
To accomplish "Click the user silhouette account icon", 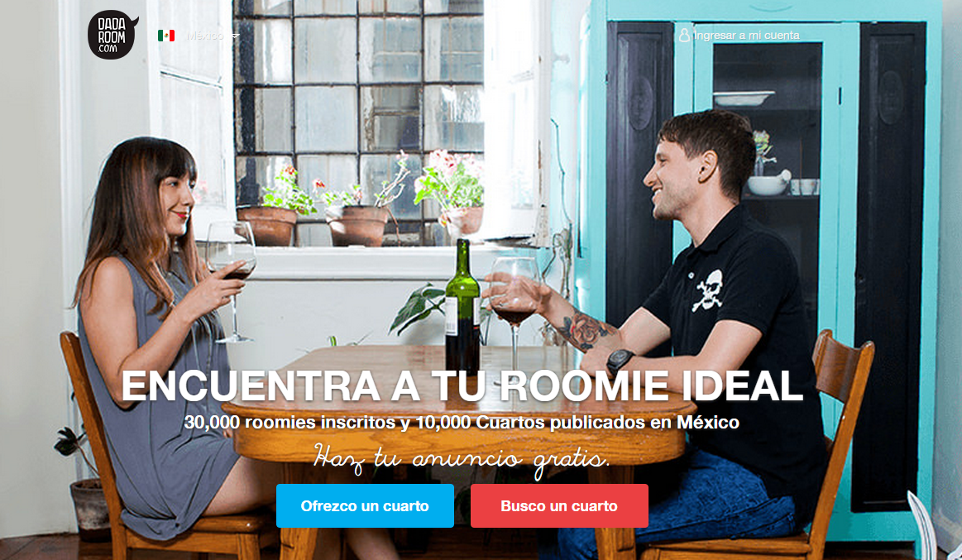I will (x=684, y=36).
